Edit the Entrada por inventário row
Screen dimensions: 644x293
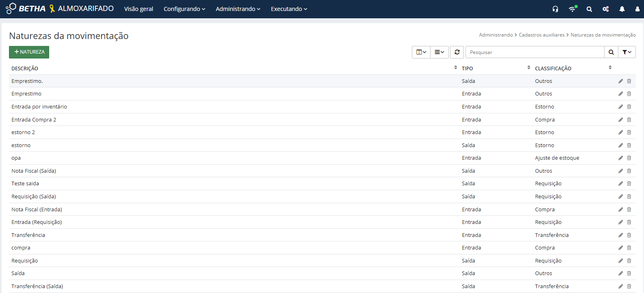click(x=621, y=107)
